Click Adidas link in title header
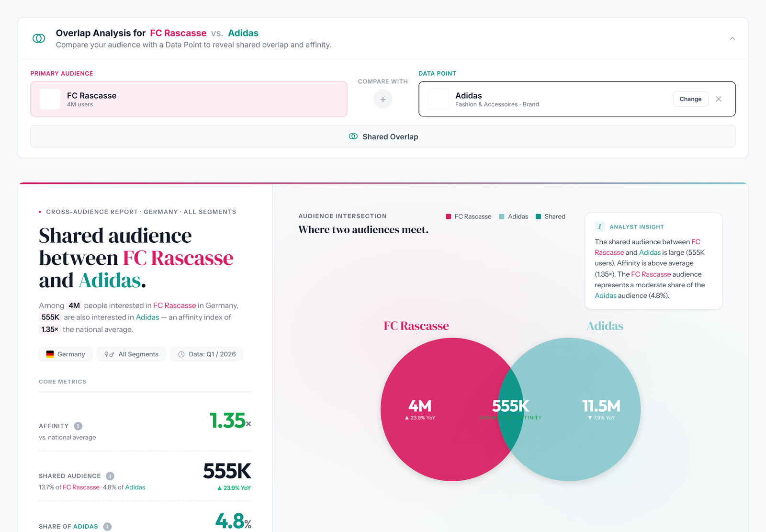This screenshot has width=766, height=532. (243, 33)
